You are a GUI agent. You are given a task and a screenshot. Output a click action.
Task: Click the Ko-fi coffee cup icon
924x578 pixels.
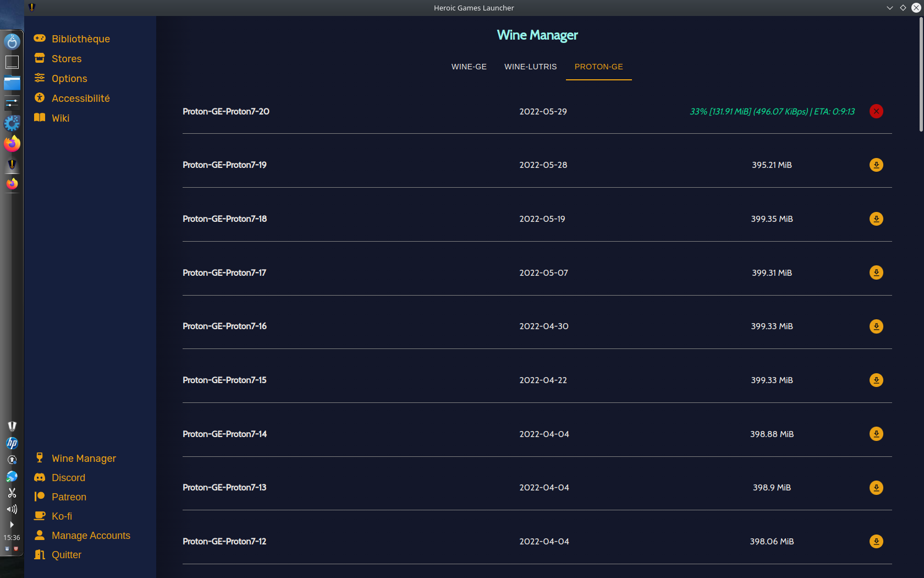[x=40, y=516]
